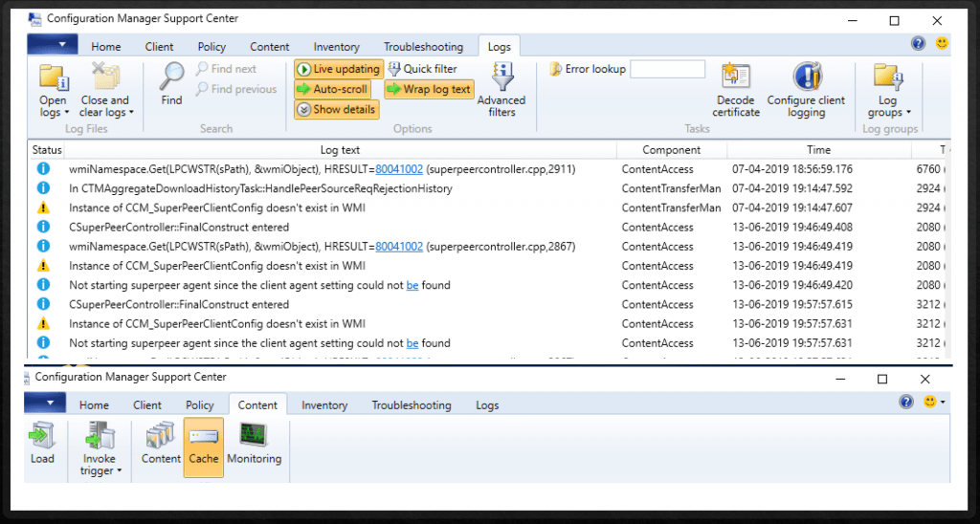The height and width of the screenshot is (524, 980).
Task: Open Configure client logging
Action: click(x=806, y=89)
